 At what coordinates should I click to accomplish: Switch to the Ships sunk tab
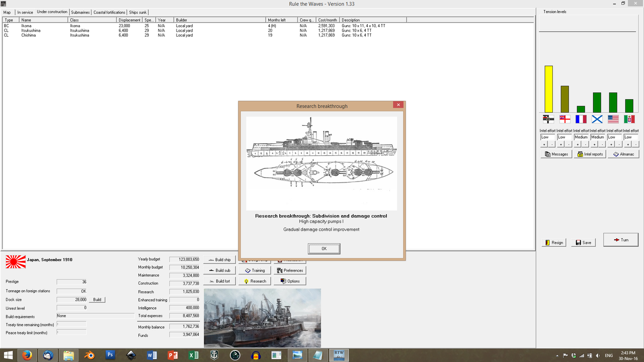[x=138, y=12]
